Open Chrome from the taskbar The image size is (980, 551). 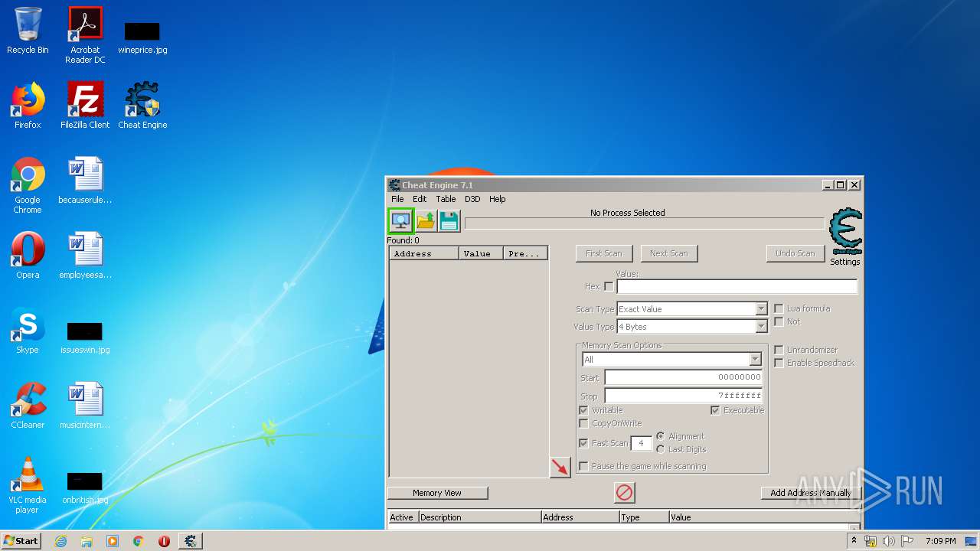(139, 541)
